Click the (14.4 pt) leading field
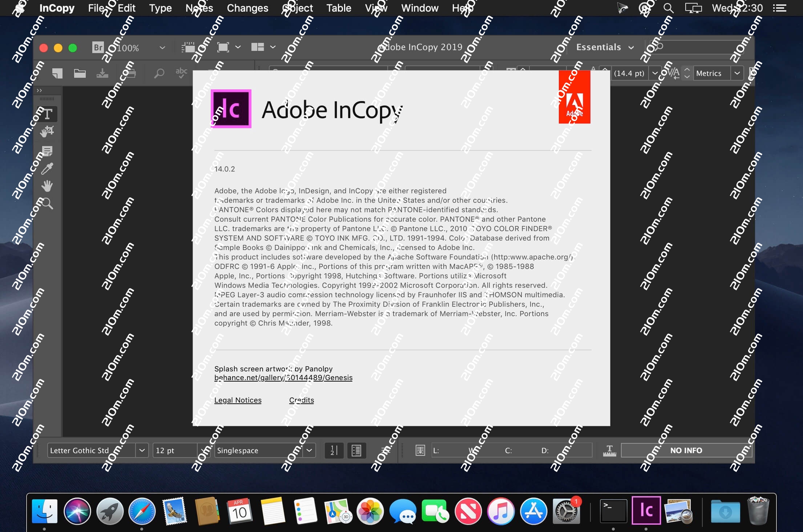The image size is (803, 532). [x=630, y=73]
